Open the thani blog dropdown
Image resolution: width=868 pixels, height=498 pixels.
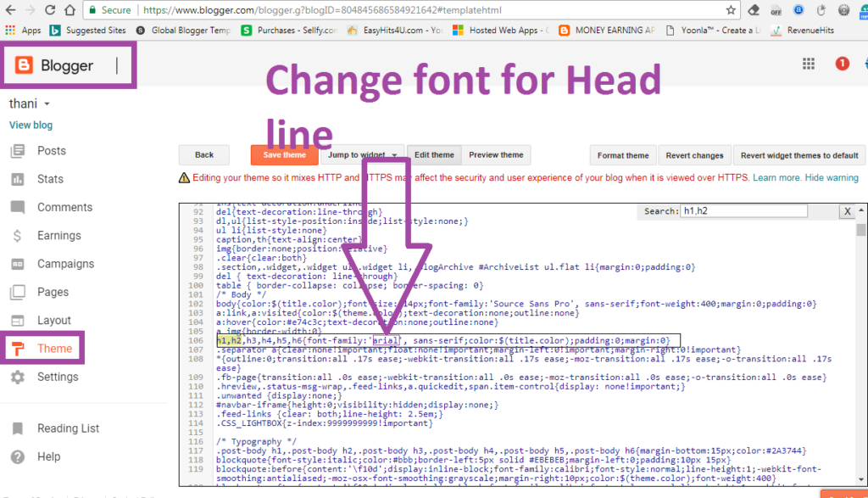47,104
